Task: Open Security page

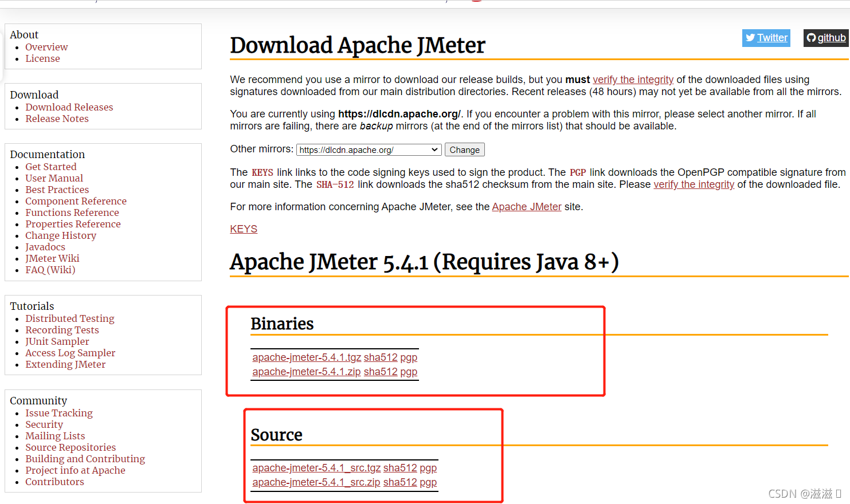Action: coord(44,424)
